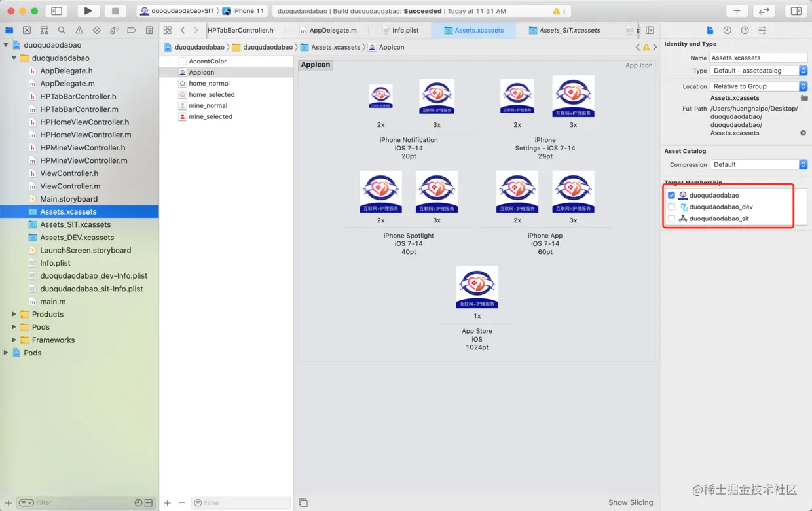Open the Report navigator
Viewport: 812px width, 511px height.
tap(149, 30)
